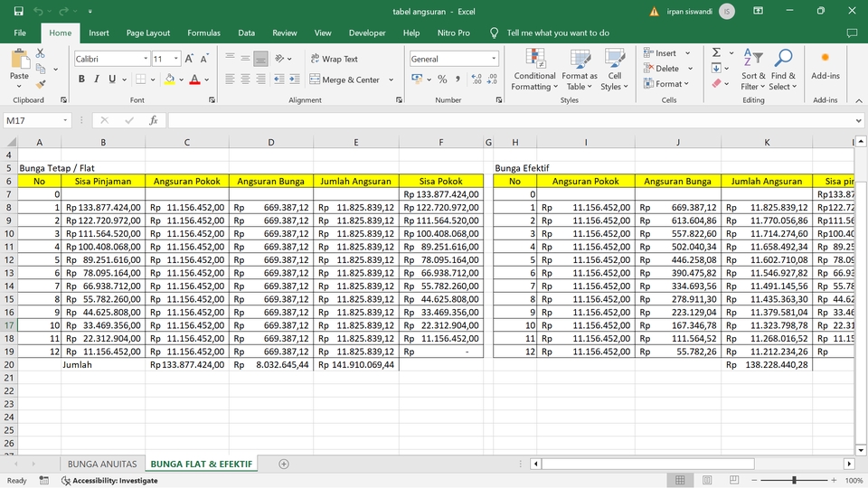Toggle Bold formatting
Image resolution: width=868 pixels, height=488 pixels.
tap(81, 80)
